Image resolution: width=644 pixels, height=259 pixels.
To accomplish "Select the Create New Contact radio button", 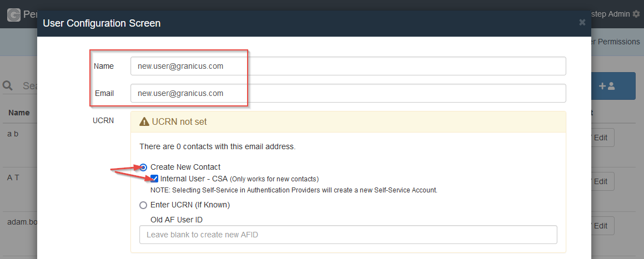I will (143, 167).
